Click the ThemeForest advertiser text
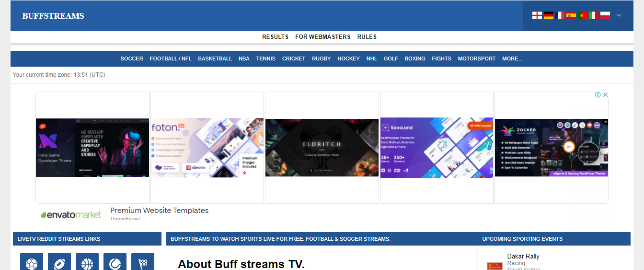The width and height of the screenshot is (644, 270). [126, 219]
